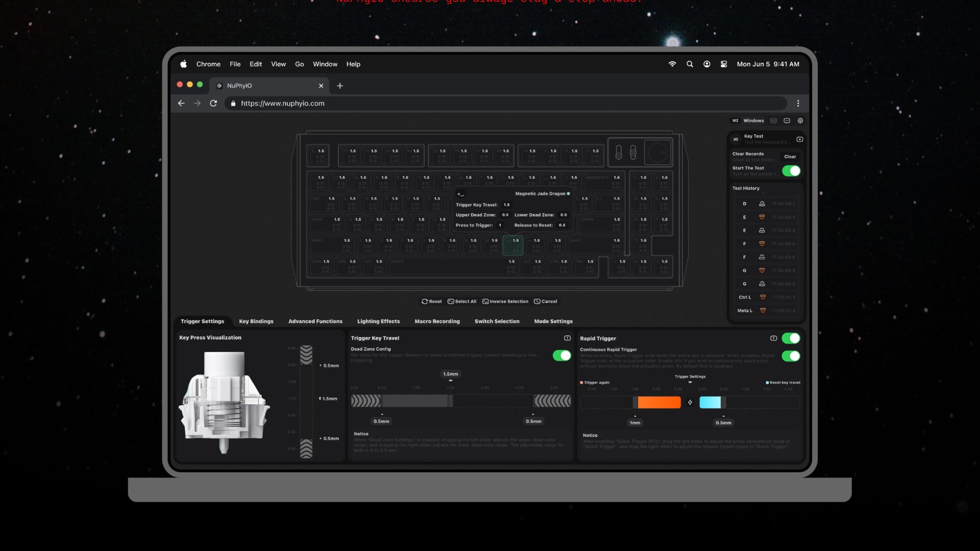Image resolution: width=980 pixels, height=551 pixels.
Task: Click the key icon in the popup tooltip
Action: (461, 194)
